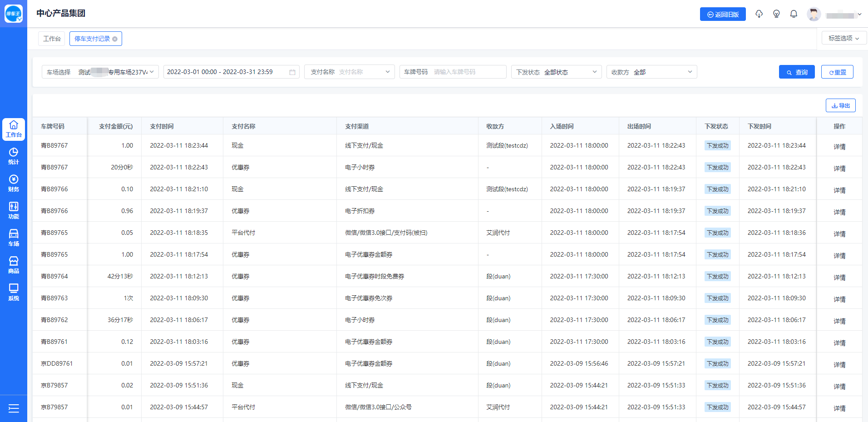This screenshot has height=422, width=868.
Task: Click the 查询 search button
Action: 797,72
